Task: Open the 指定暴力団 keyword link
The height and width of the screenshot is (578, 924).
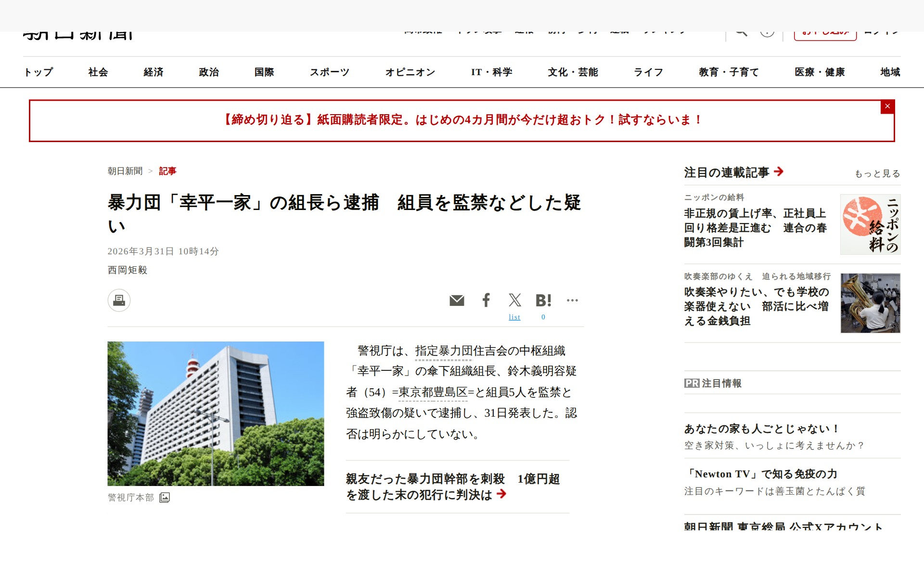Action: point(443,351)
